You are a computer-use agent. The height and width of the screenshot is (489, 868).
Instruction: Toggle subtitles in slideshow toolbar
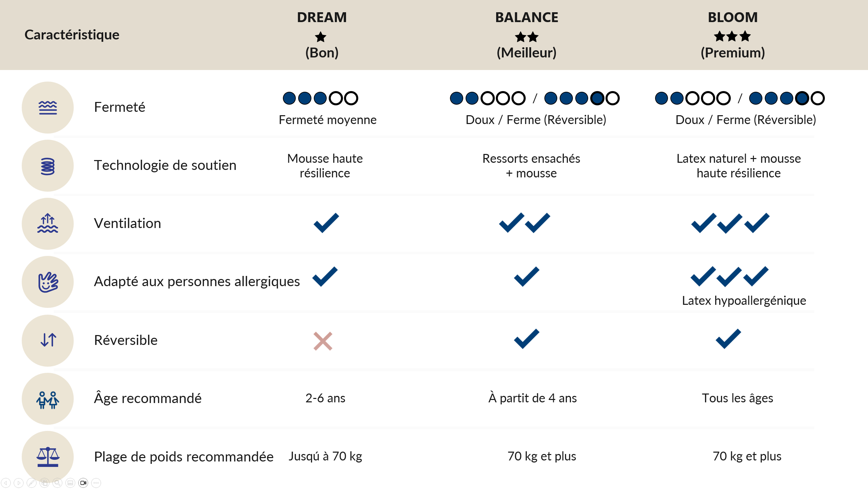pyautogui.click(x=70, y=483)
